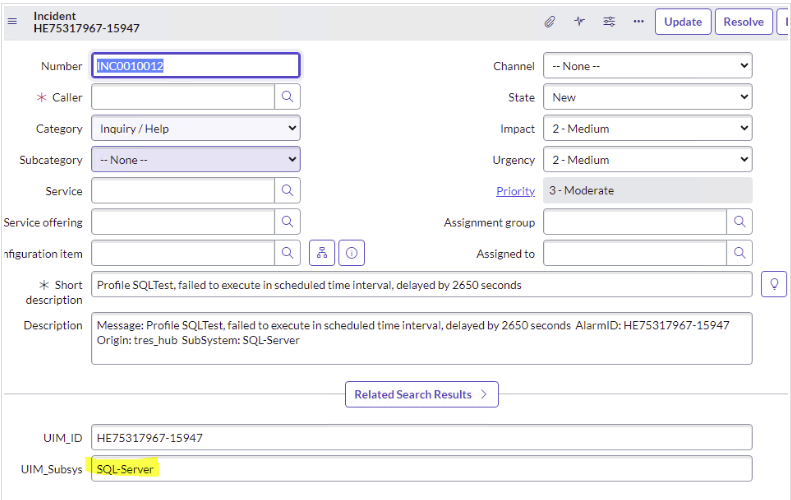Image resolution: width=791 pixels, height=500 pixels.
Task: Click the Configuration item info icon
Action: click(351, 253)
